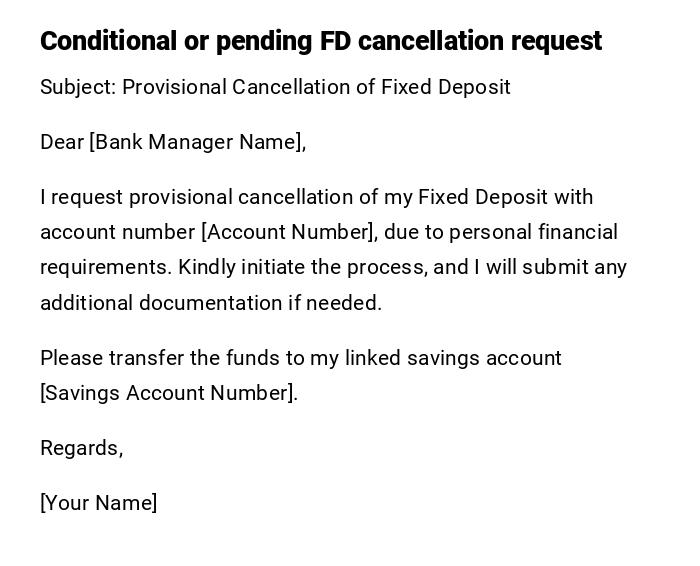Click the word "Dear" in the salutation
This screenshot has width=700, height=566.
(62, 142)
